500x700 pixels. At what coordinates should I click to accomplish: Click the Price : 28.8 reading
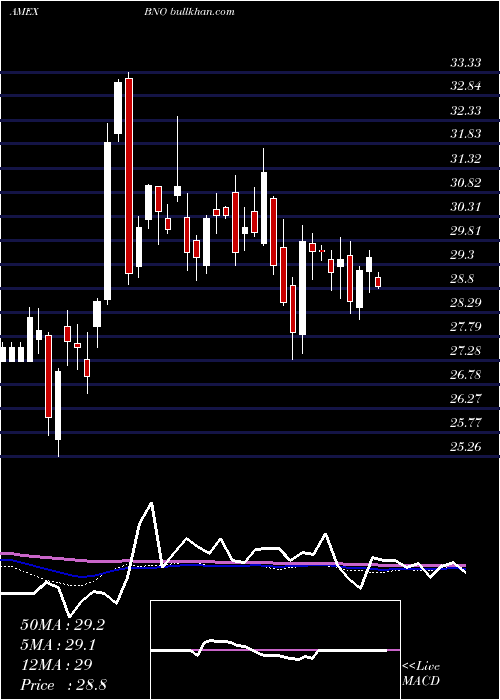[x=63, y=685]
